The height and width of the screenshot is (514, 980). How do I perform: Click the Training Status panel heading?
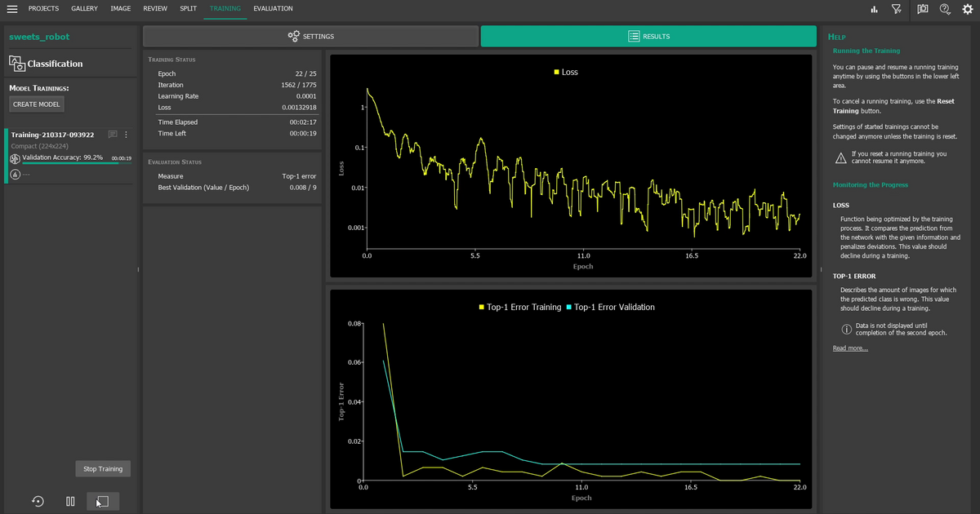click(171, 60)
